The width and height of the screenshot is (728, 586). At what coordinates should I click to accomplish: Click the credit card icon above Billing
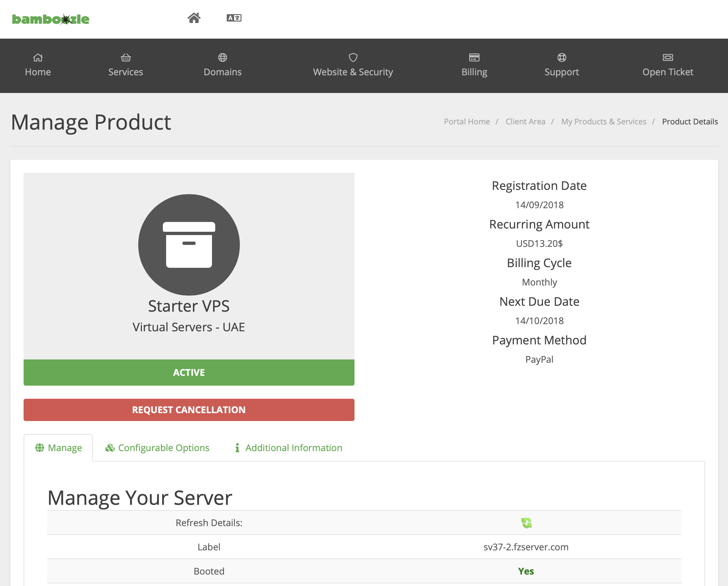coord(474,58)
